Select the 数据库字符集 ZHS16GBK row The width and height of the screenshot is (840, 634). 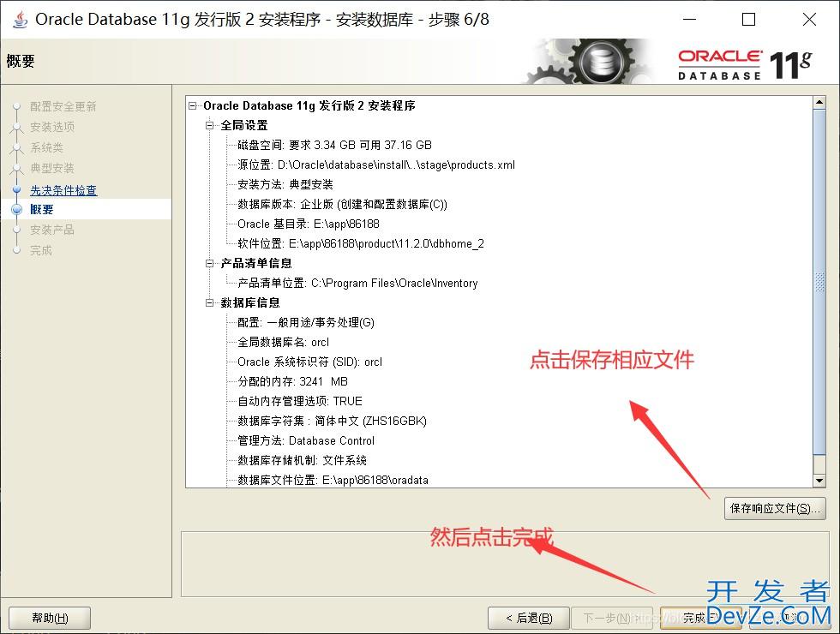click(333, 422)
